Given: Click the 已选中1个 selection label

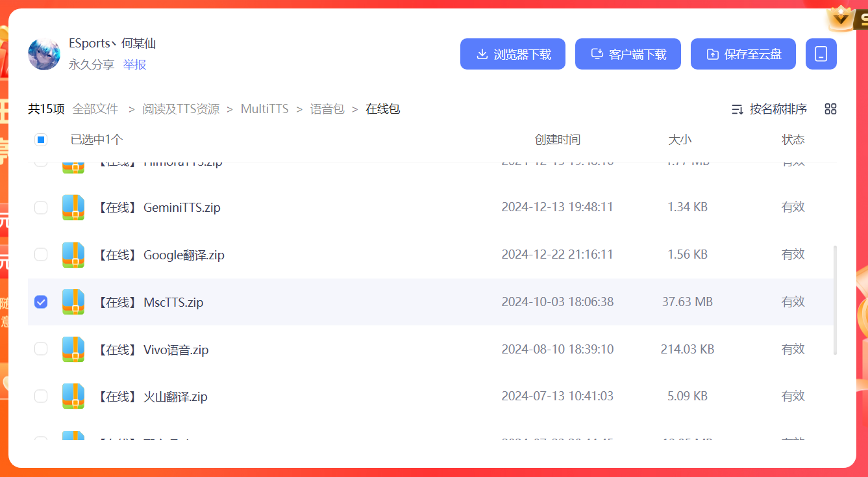Looking at the screenshot, I should tap(97, 140).
